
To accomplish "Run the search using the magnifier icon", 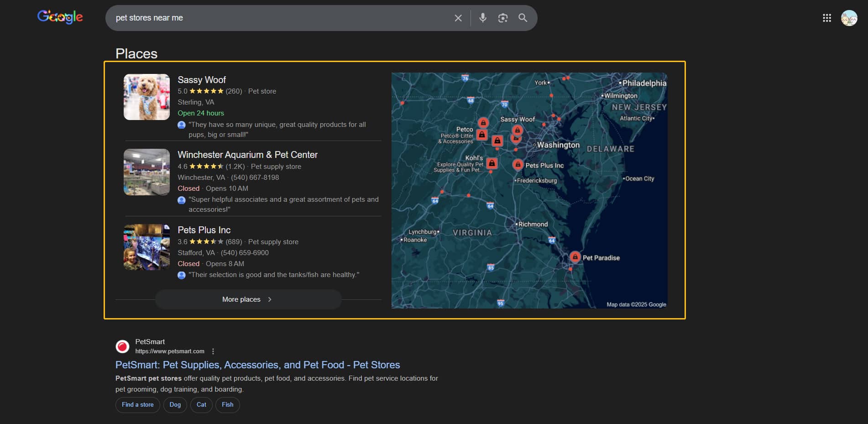I will pyautogui.click(x=523, y=18).
